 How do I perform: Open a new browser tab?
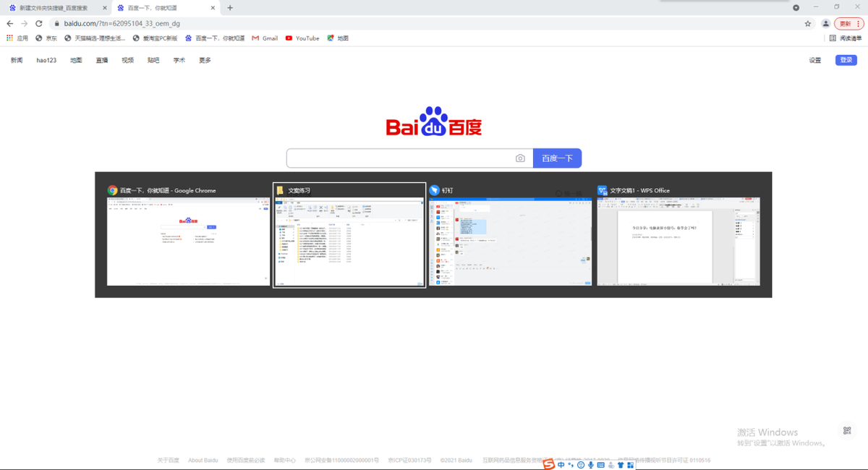(x=230, y=8)
